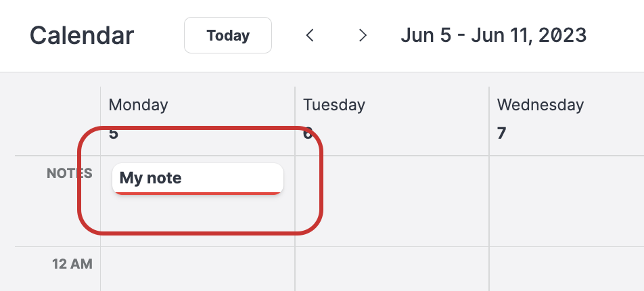Viewport: 644px width, 291px height.
Task: Click the NOTES row label
Action: (69, 174)
